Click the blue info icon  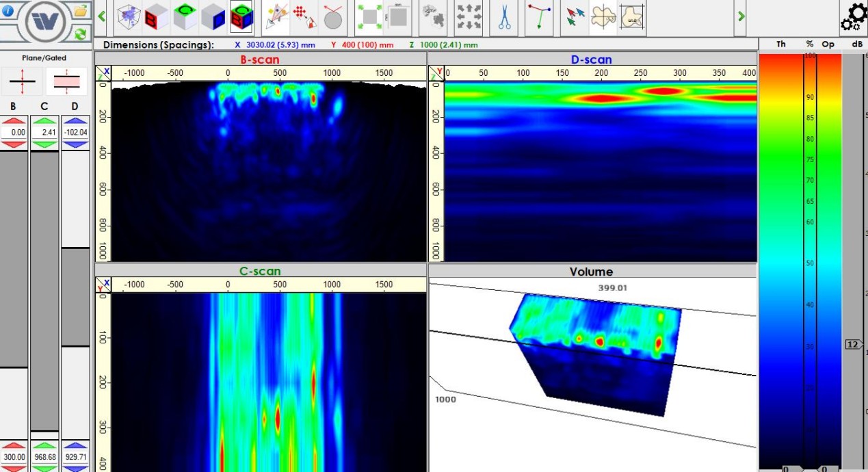[8, 10]
